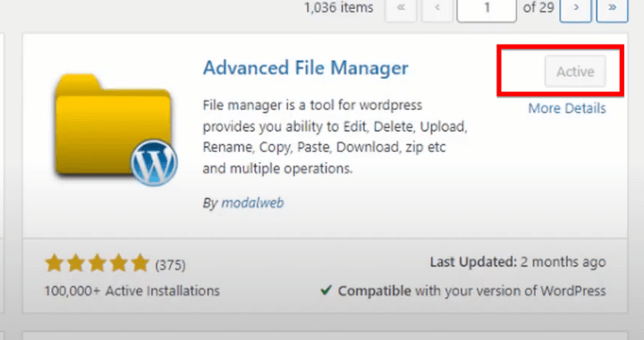Open the modalweb author link
The image size is (644, 340).
tap(251, 203)
